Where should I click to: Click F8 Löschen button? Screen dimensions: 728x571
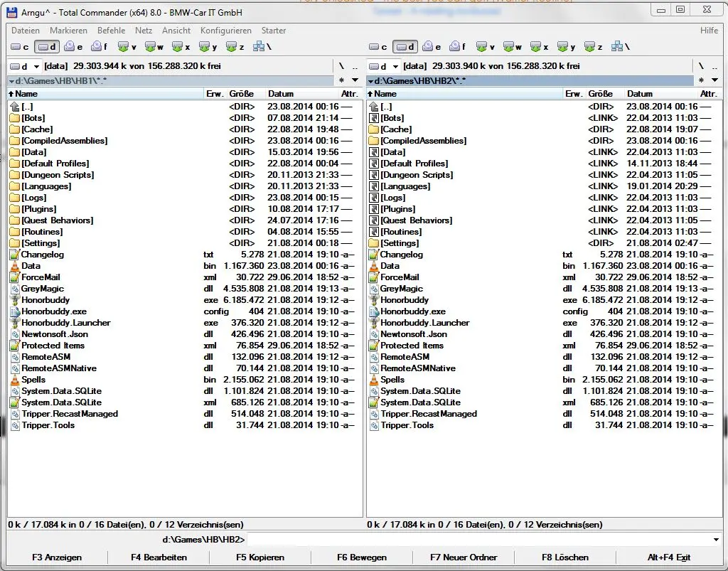click(565, 557)
